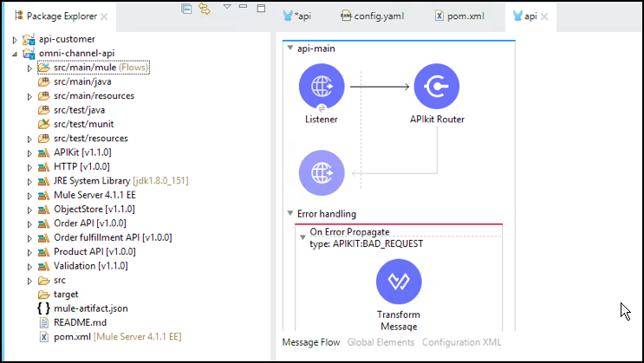This screenshot has height=363, width=644.
Task: Select Validation [v1.1.0] text
Action: pos(91,266)
